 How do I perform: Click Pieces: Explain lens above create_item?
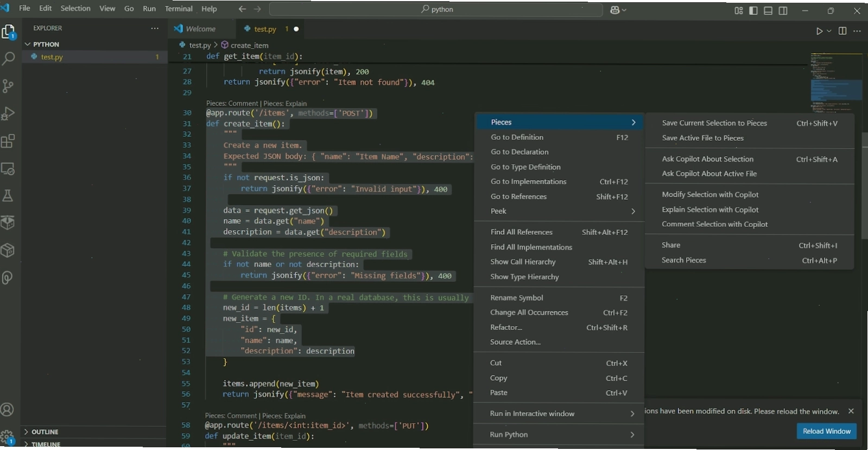285,103
